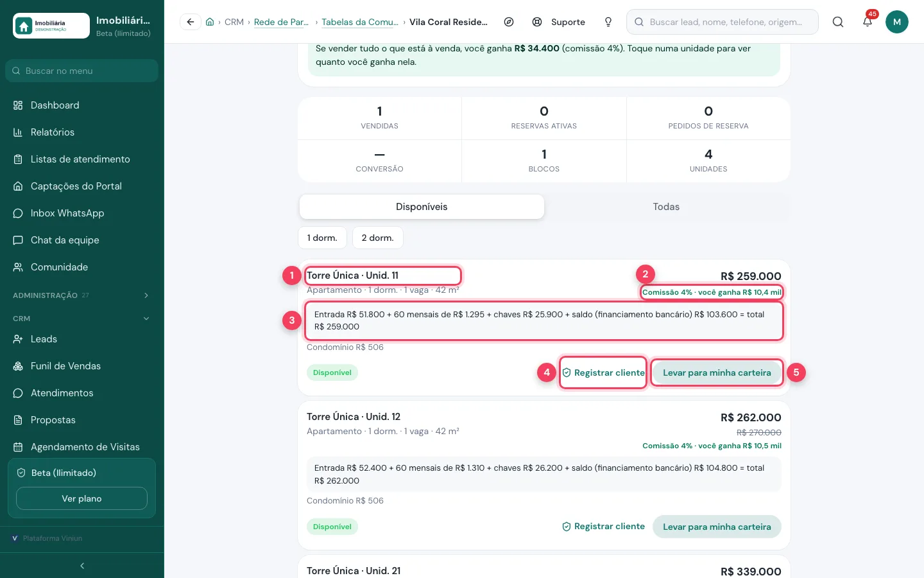Focus the Buscar no menu field

81,71
